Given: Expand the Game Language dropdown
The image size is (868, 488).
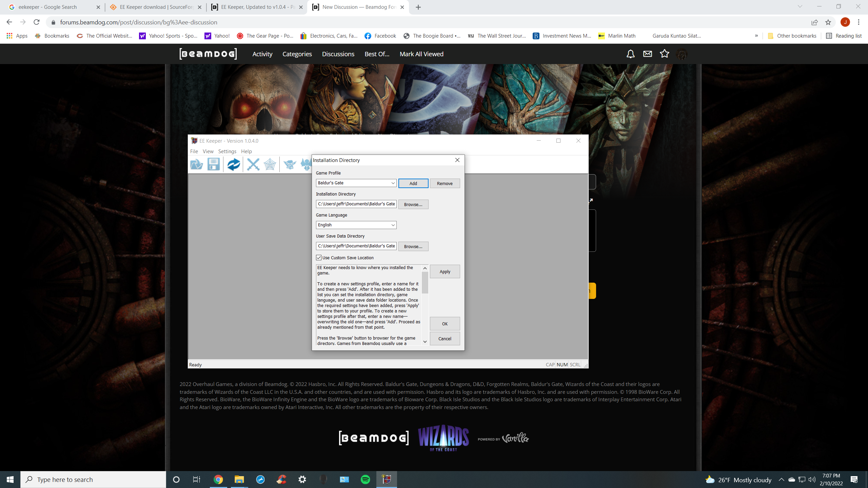Looking at the screenshot, I should 393,225.
